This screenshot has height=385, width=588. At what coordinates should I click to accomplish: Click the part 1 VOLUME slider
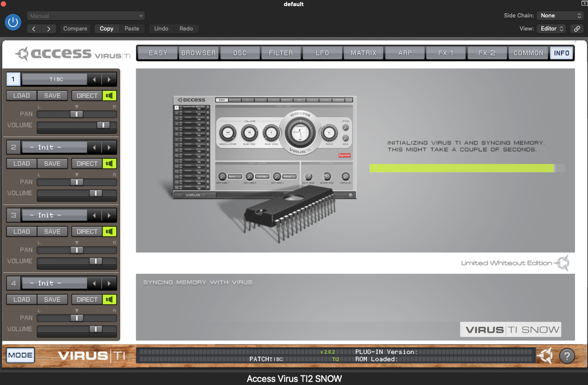point(77,125)
